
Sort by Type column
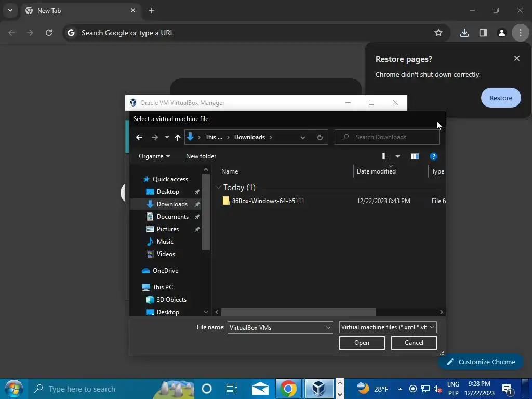click(437, 171)
